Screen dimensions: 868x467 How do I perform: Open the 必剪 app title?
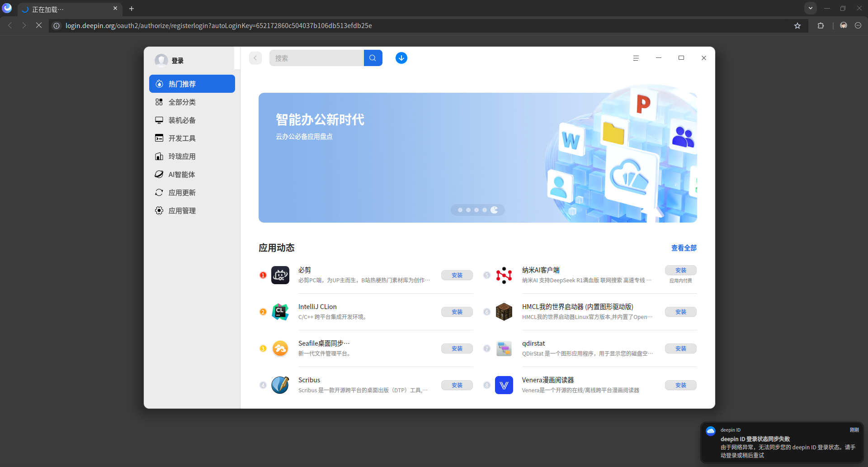point(305,270)
